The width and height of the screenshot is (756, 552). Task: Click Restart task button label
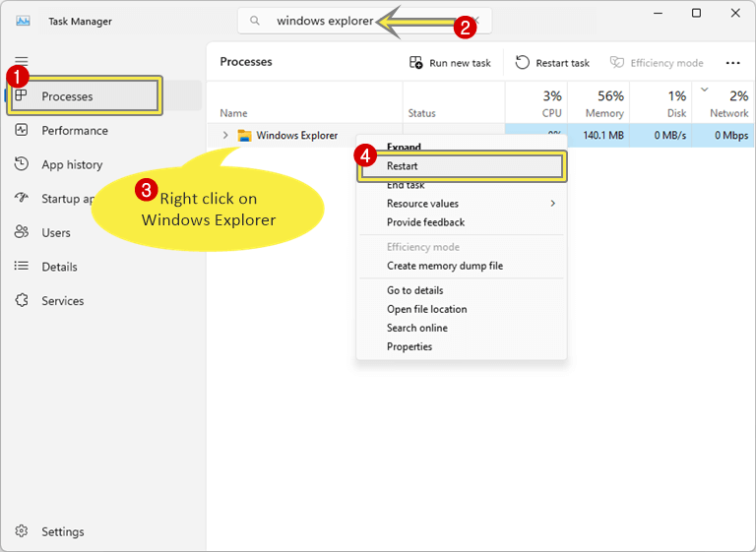[x=562, y=63]
